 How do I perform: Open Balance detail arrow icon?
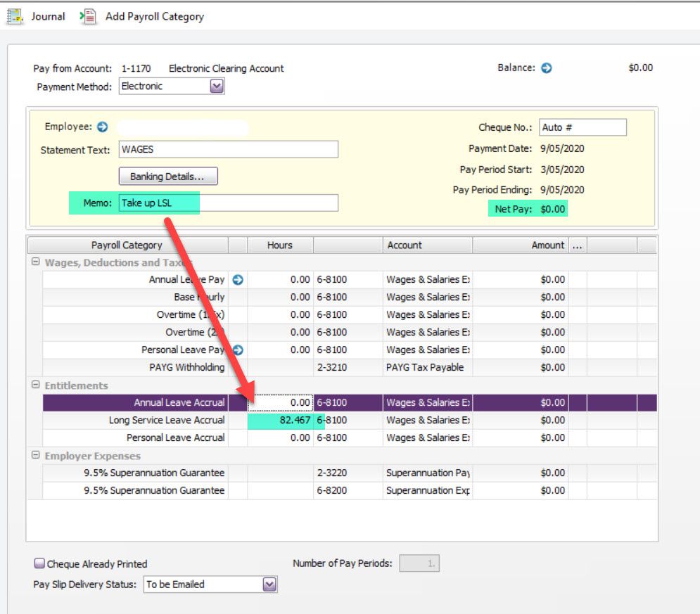[547, 68]
